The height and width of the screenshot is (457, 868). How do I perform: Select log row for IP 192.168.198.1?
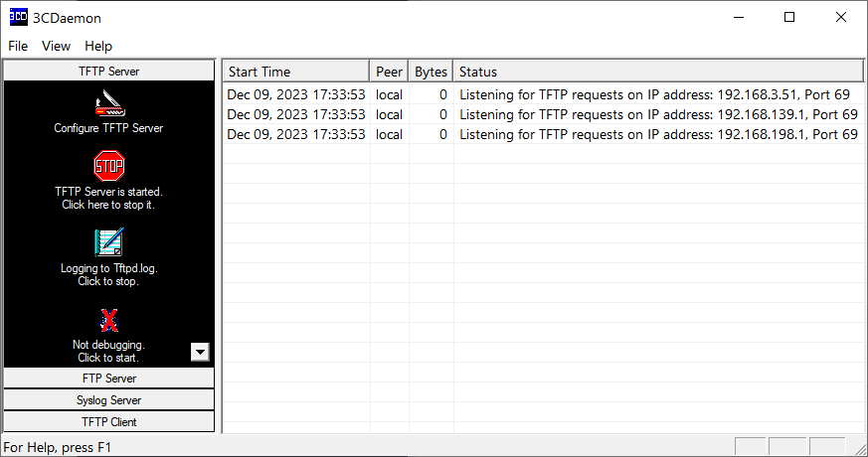(543, 134)
